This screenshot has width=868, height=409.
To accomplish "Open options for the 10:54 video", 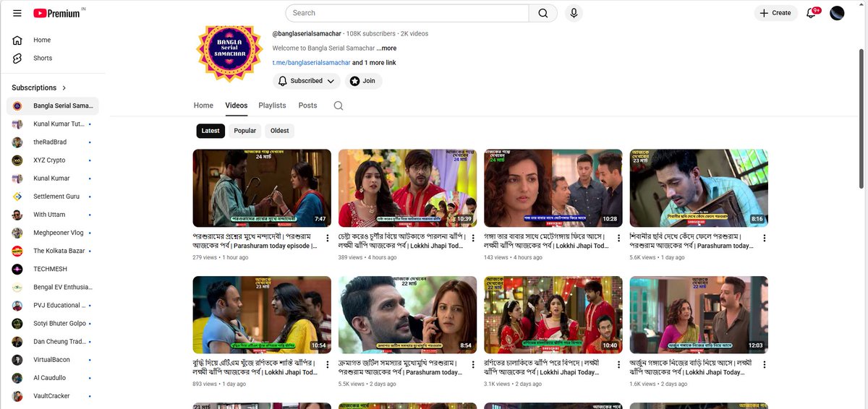I will pos(327,364).
